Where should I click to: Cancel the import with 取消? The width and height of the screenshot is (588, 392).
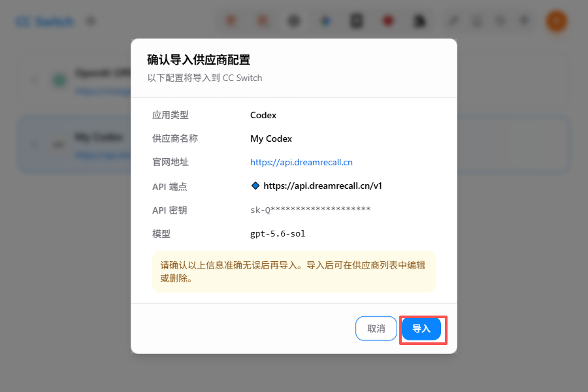pyautogui.click(x=376, y=329)
